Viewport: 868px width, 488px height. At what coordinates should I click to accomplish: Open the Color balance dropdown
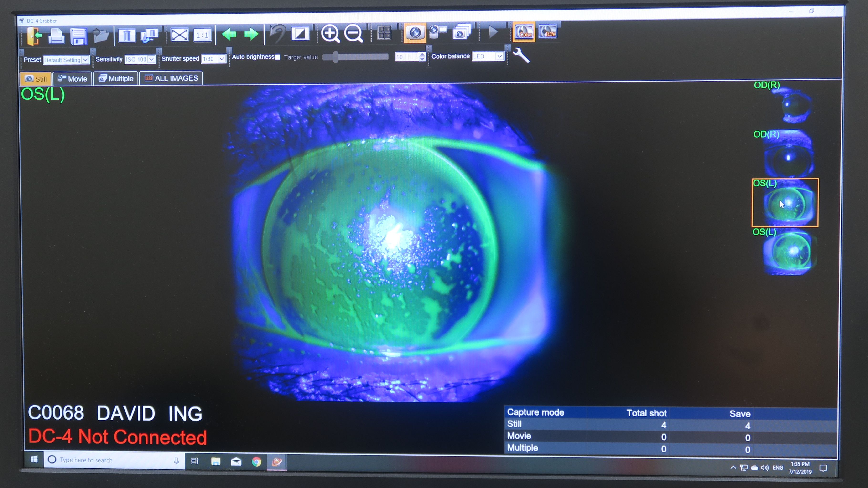pyautogui.click(x=488, y=56)
